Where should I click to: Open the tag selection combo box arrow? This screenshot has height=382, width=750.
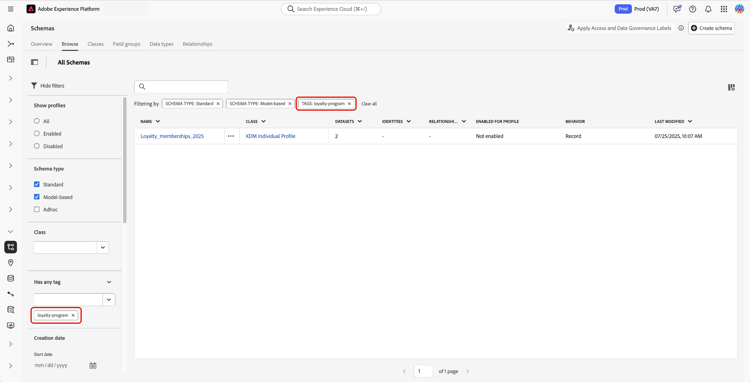tap(109, 300)
